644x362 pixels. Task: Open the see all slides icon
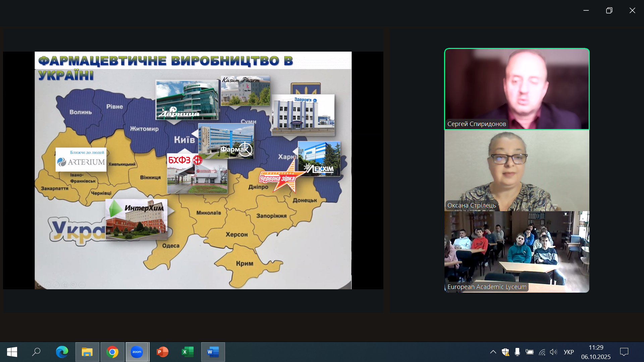(x=65, y=285)
